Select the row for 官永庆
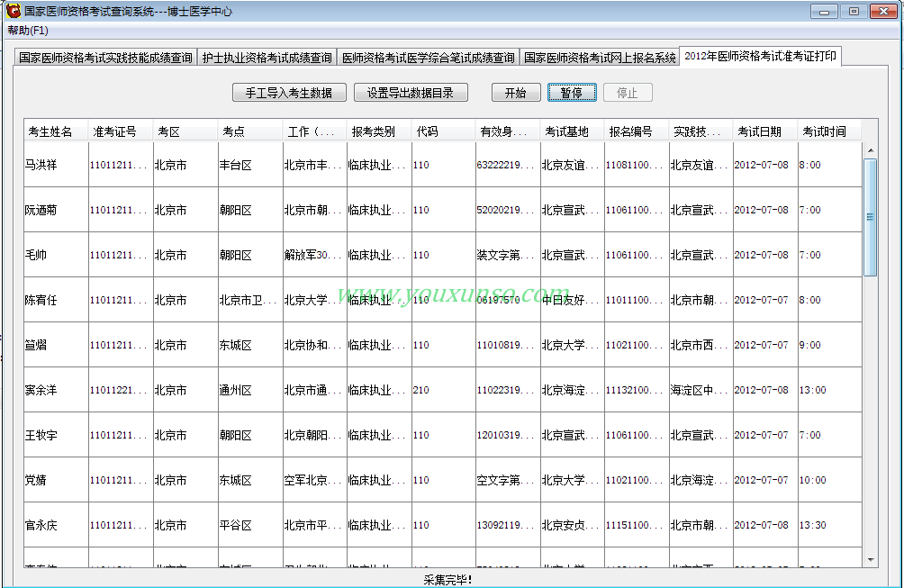 [443, 525]
